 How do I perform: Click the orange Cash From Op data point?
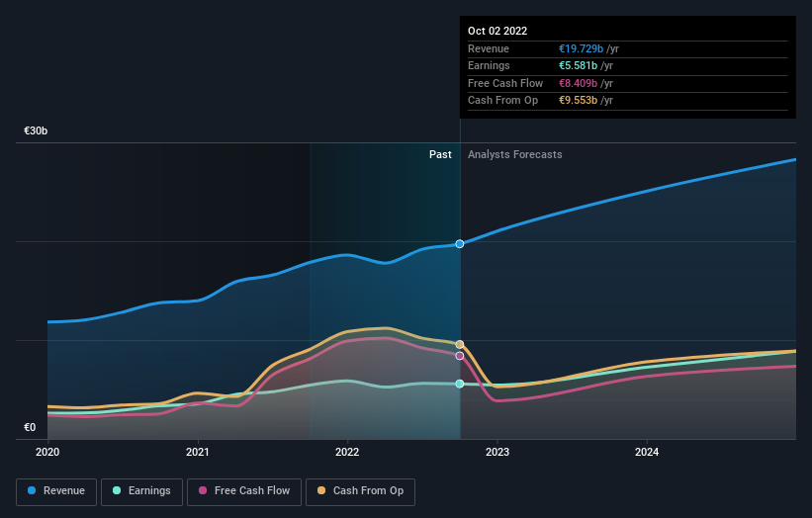coord(459,344)
